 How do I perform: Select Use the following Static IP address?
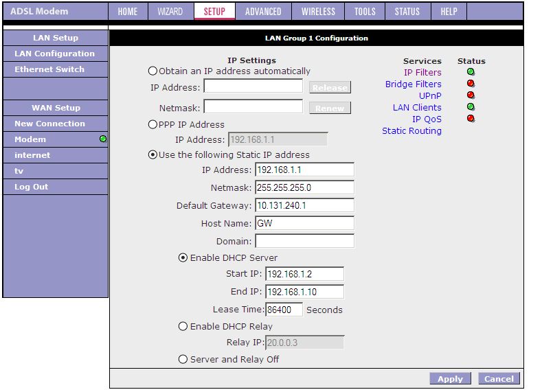point(153,154)
